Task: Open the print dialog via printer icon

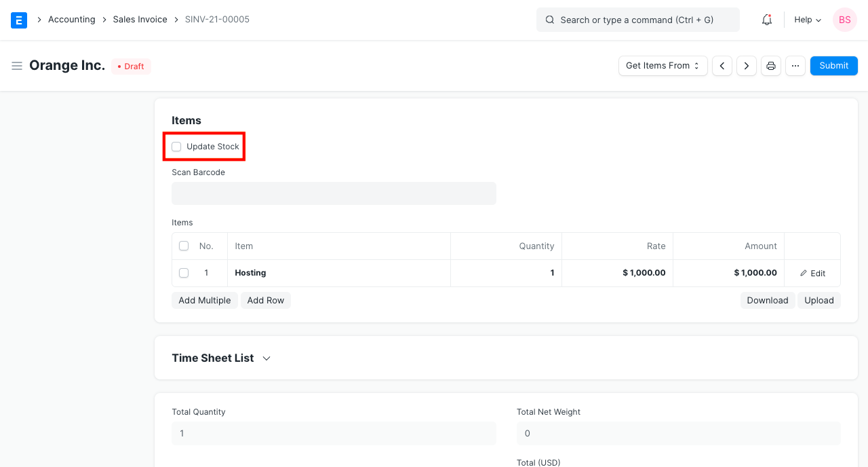Action: coord(770,65)
